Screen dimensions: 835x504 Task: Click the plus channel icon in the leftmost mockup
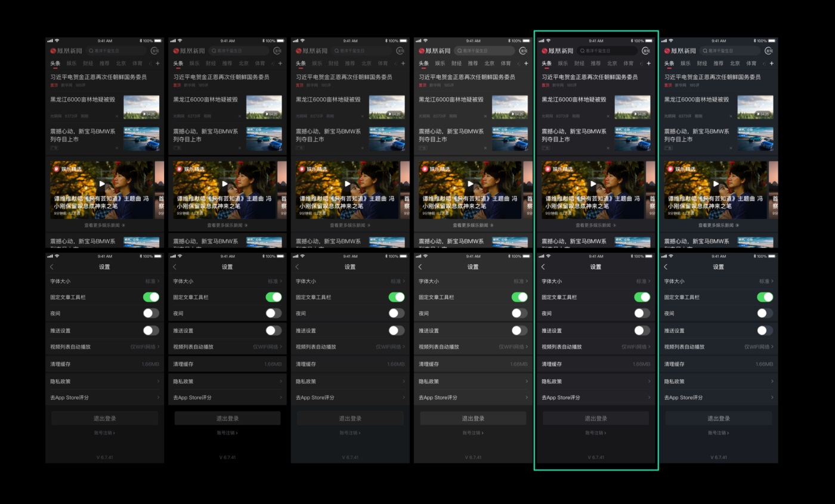[x=157, y=63]
